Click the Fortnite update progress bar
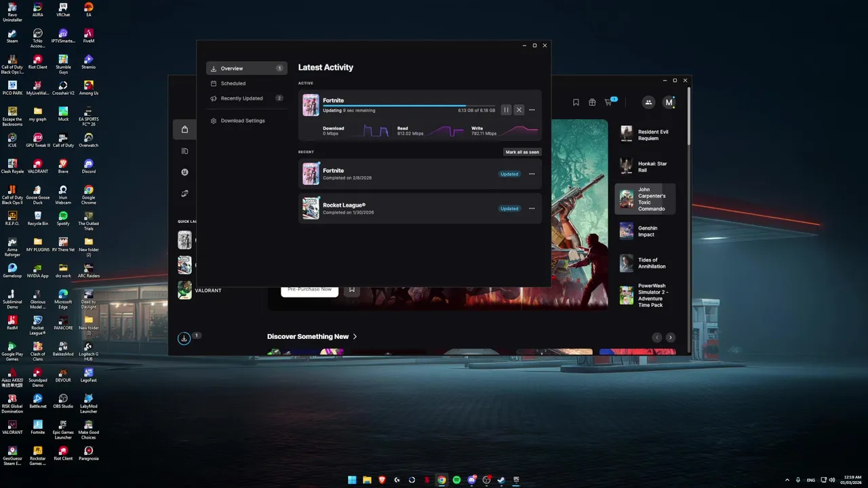 (x=409, y=105)
